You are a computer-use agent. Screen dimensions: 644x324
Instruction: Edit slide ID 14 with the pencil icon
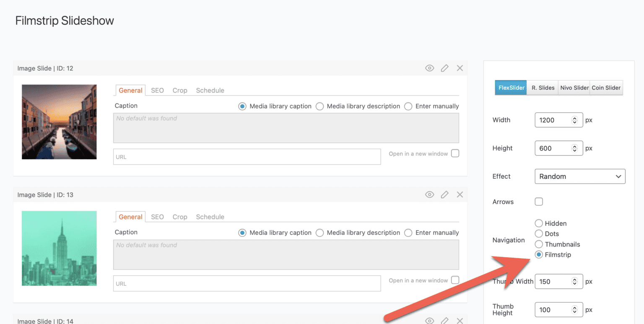point(444,320)
